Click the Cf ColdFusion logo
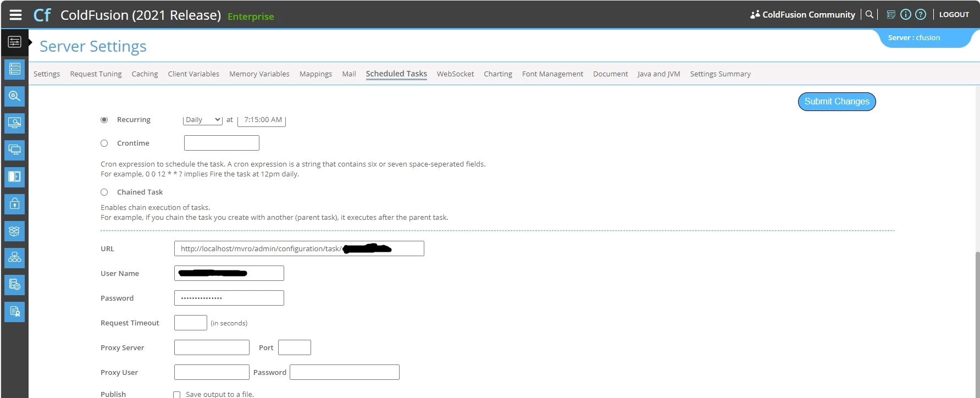 click(x=42, y=15)
